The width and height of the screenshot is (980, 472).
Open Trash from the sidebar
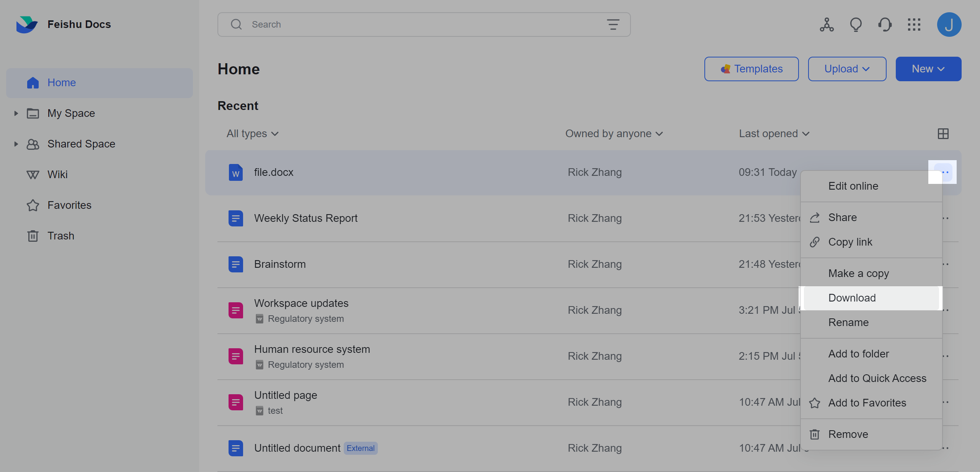pyautogui.click(x=60, y=236)
